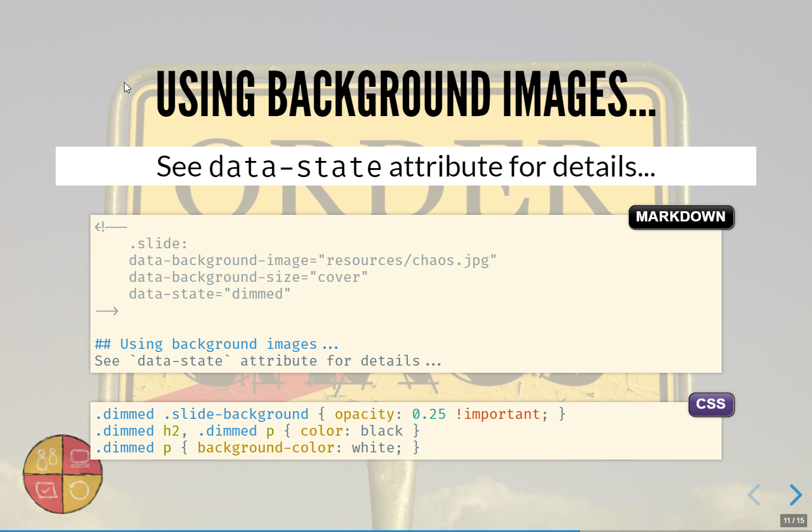Click the CSS badge label

711,405
